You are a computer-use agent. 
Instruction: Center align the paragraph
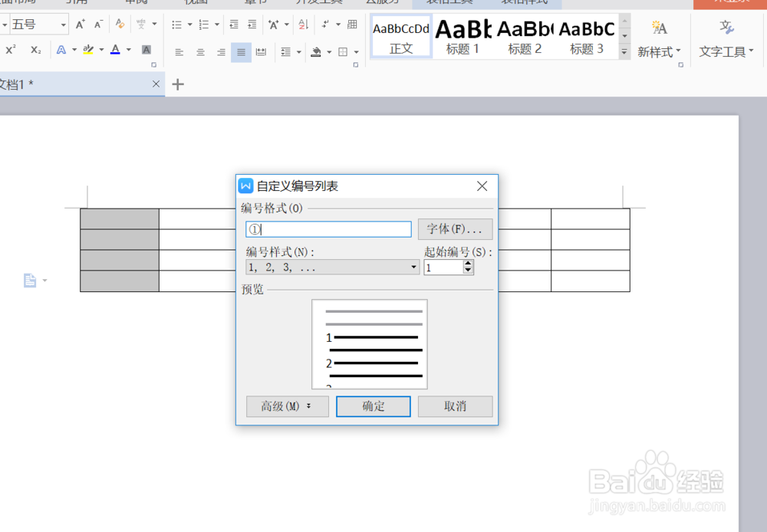coord(200,52)
